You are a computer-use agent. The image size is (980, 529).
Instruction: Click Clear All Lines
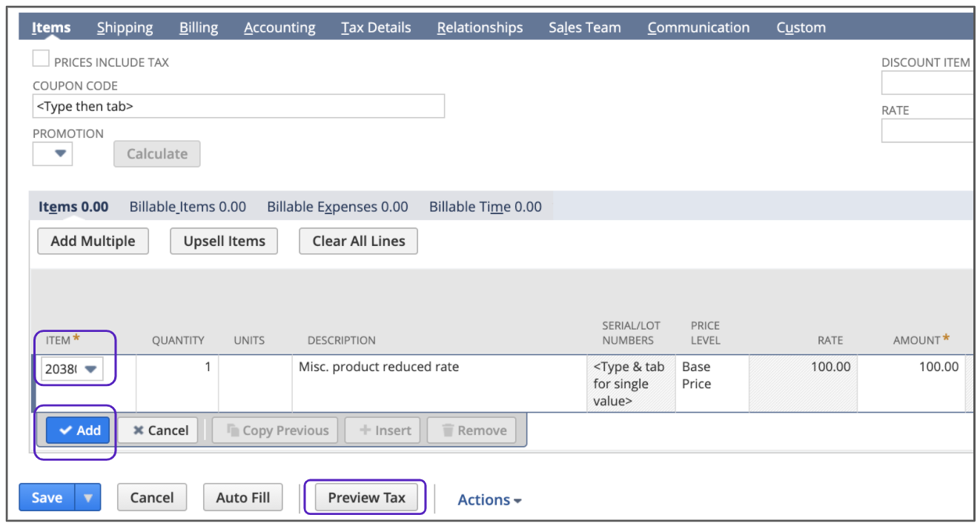[358, 242]
